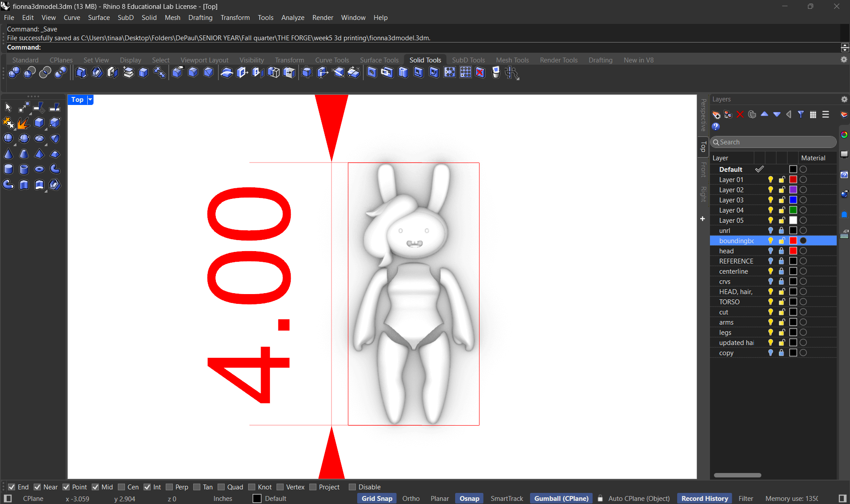
Task: Open the Solid menu
Action: click(x=149, y=18)
